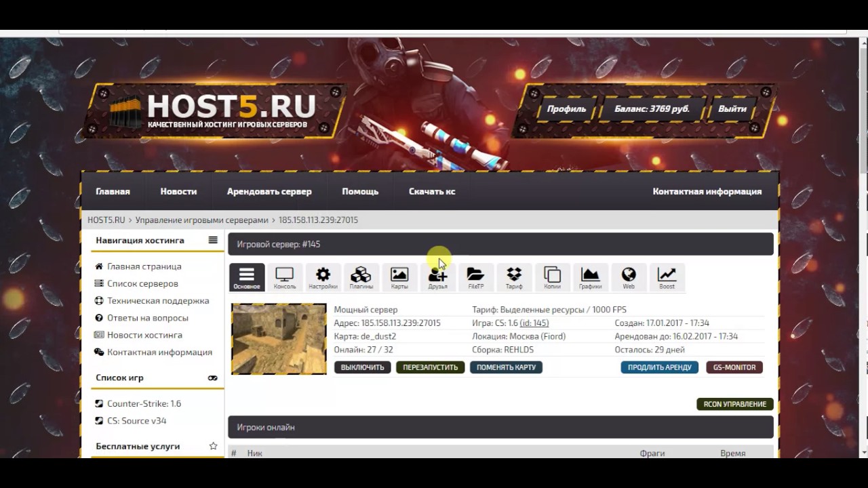Open Главная страница sidebar link
This screenshot has height=488, width=868.
[144, 266]
